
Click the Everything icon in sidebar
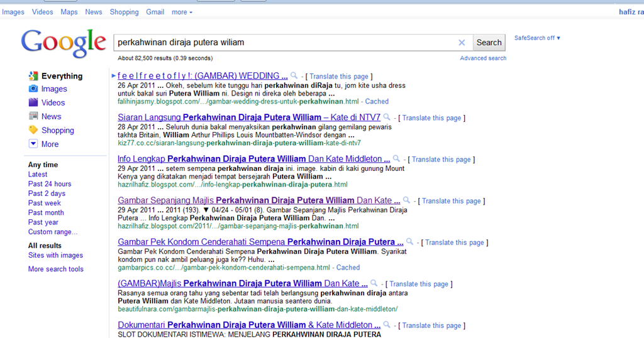click(33, 76)
